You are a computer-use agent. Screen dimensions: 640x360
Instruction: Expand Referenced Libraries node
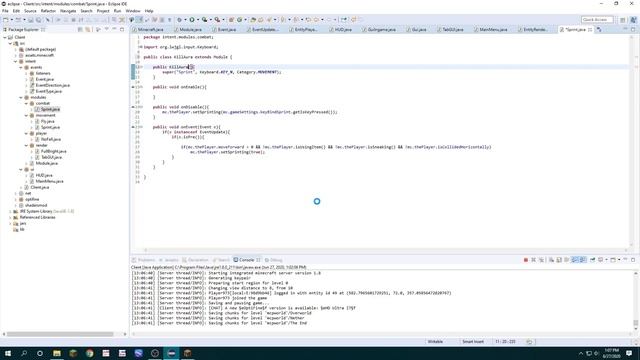10,218
